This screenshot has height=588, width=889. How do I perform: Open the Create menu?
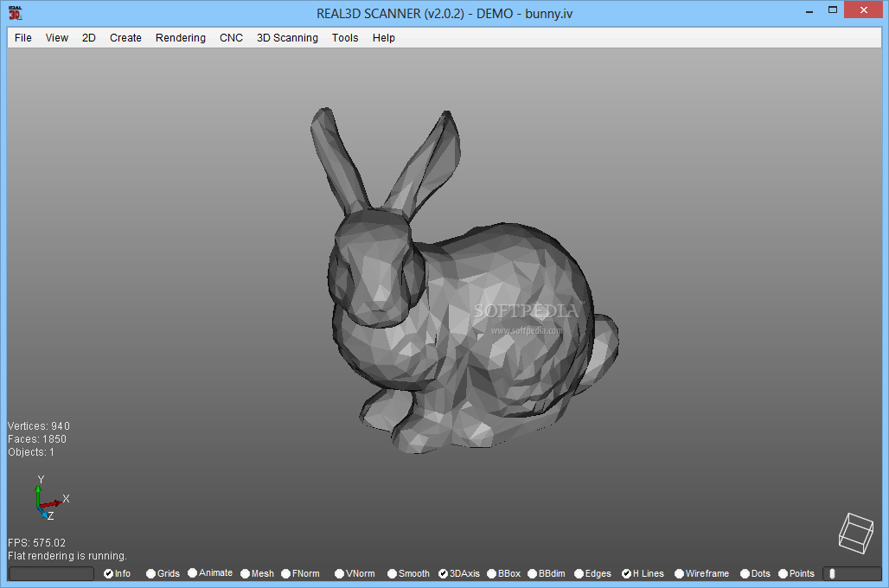click(x=125, y=38)
